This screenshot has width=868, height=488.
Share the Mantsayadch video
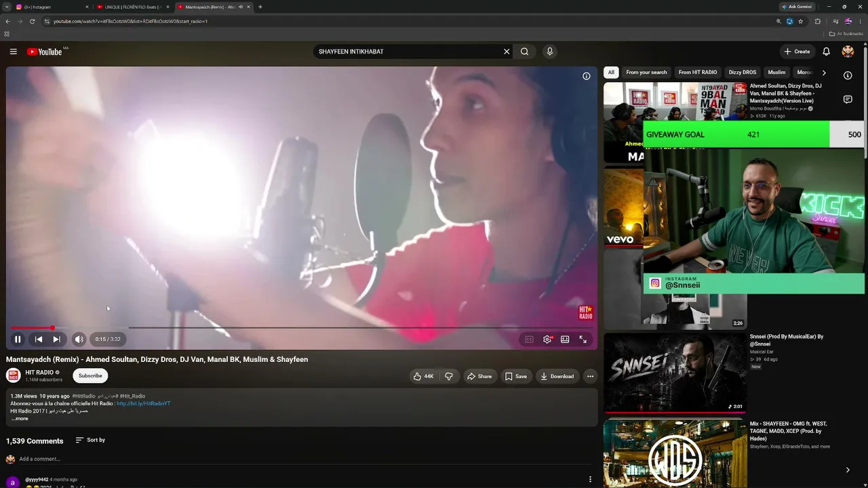(x=479, y=376)
